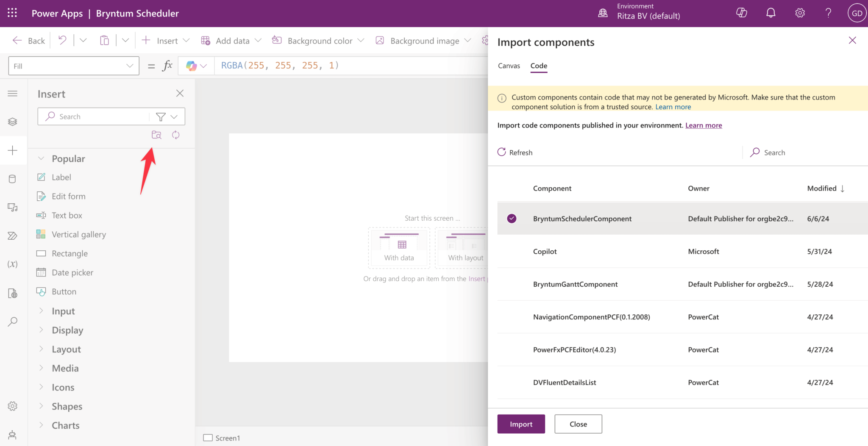This screenshot has width=868, height=446.
Task: Click the environment globe icon
Action: point(603,13)
